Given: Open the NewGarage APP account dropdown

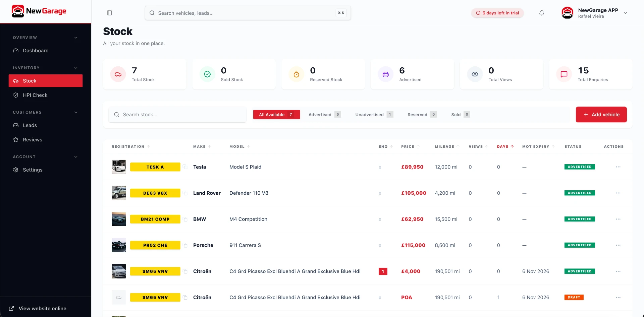Looking at the screenshot, I should point(595,13).
